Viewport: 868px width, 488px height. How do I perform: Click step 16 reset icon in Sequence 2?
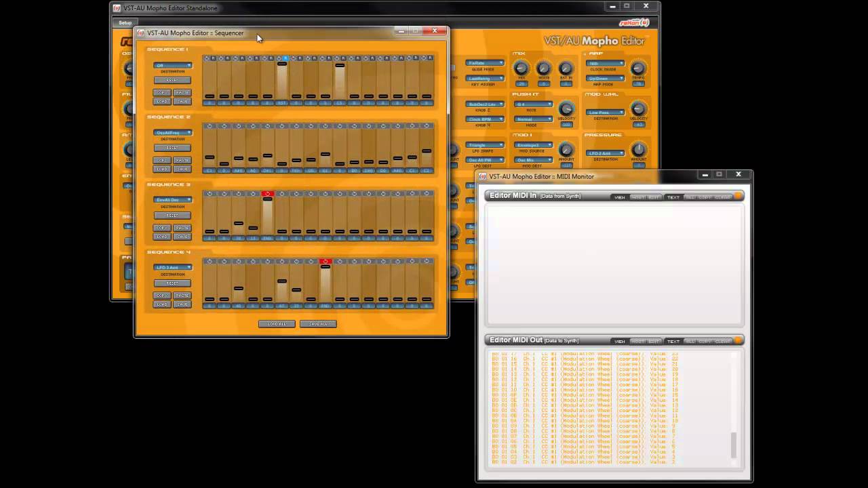pyautogui.click(x=427, y=126)
